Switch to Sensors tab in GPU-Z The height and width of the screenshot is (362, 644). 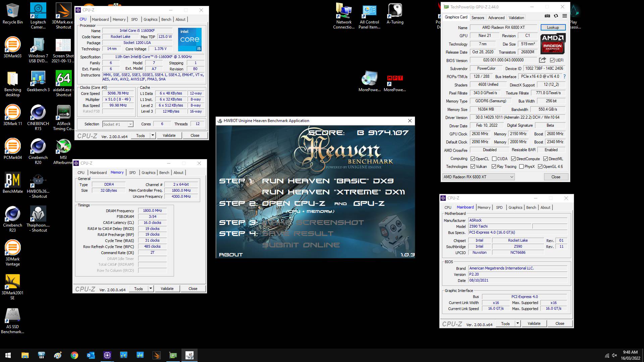478,18
